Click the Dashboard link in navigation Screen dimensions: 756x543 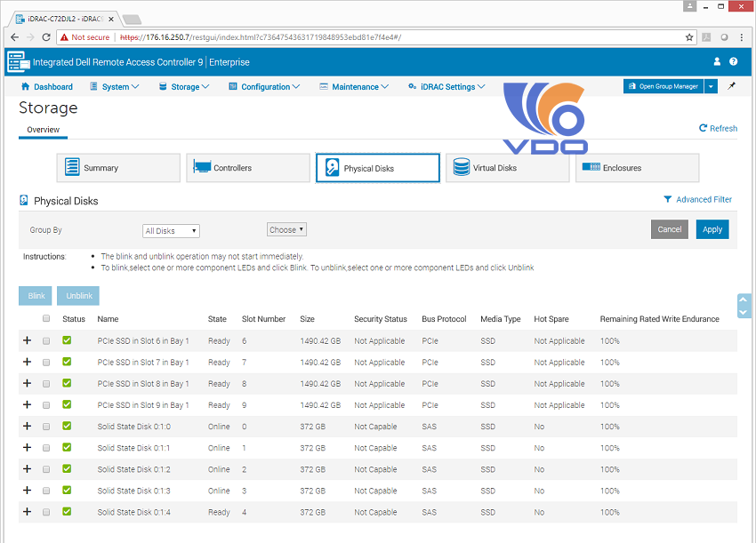53,87
